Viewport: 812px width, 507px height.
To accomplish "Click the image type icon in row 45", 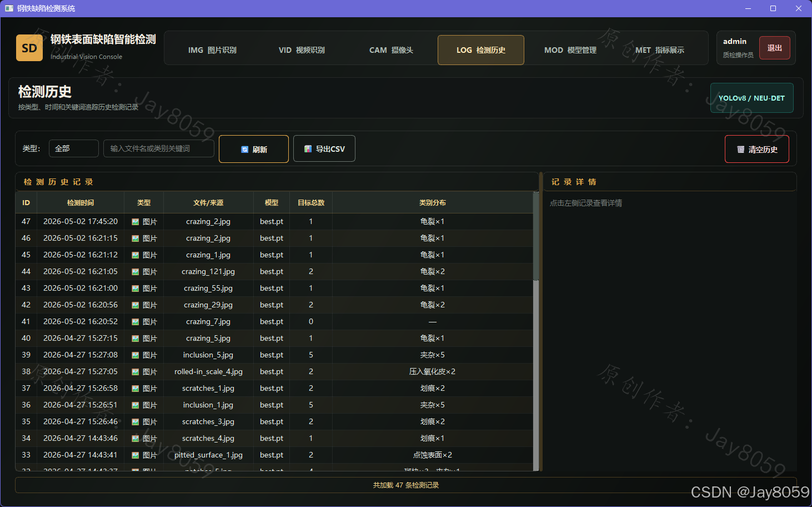I will click(136, 255).
